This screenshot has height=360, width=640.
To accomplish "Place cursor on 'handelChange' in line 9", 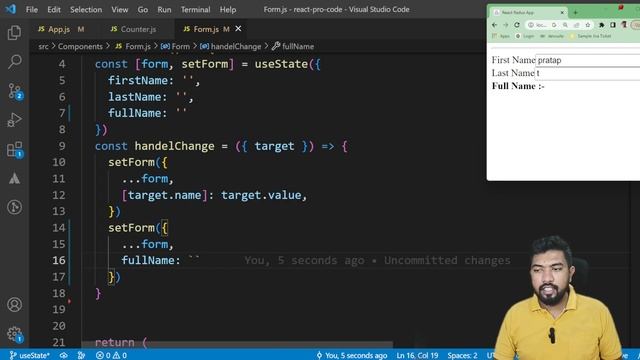I will 174,146.
